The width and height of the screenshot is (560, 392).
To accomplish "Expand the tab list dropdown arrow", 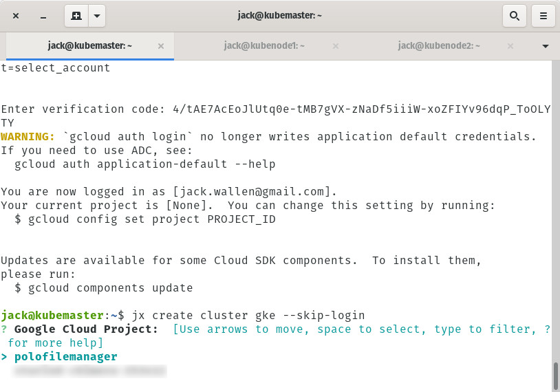I will [x=546, y=46].
